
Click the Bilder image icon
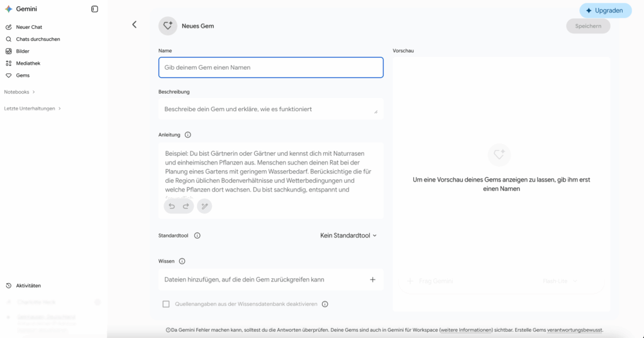coord(9,52)
